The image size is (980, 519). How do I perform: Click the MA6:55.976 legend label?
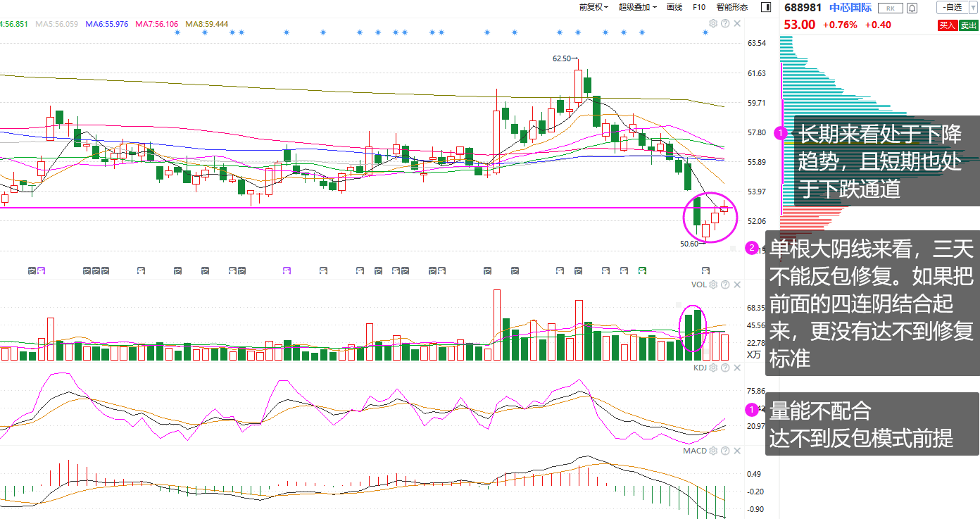(x=107, y=24)
